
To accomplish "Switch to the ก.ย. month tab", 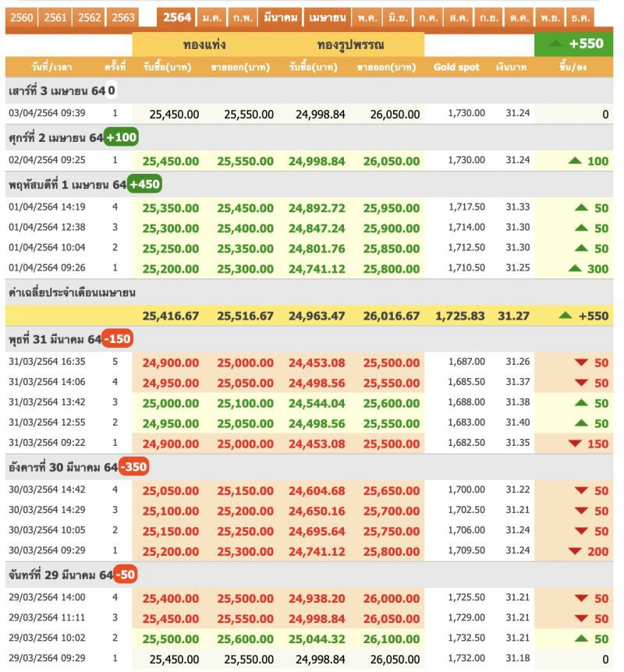I will 489,18.
